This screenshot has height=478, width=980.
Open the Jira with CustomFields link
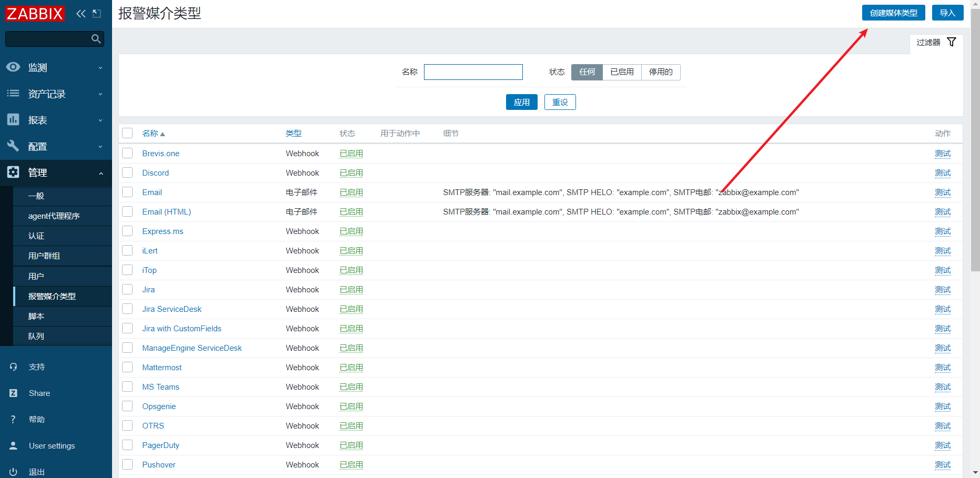(181, 329)
